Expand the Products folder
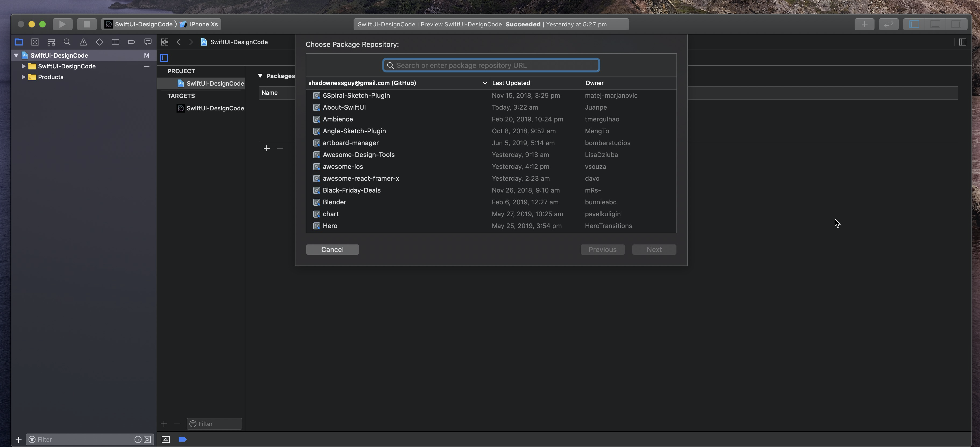The image size is (980, 447). [24, 77]
